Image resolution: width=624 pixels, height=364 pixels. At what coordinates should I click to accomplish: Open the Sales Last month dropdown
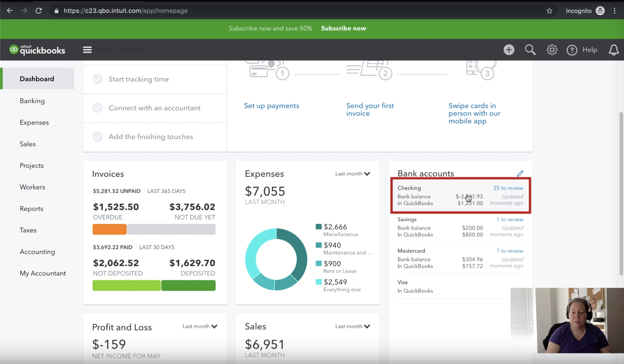click(x=353, y=326)
